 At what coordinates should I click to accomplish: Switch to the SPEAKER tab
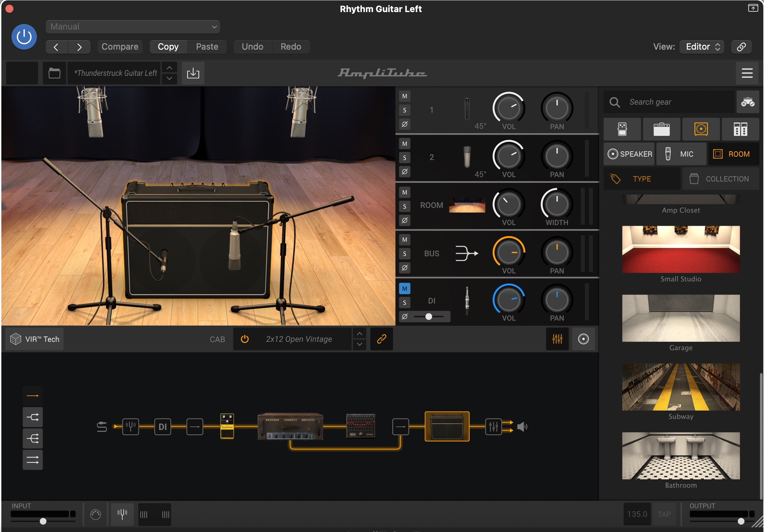(629, 154)
